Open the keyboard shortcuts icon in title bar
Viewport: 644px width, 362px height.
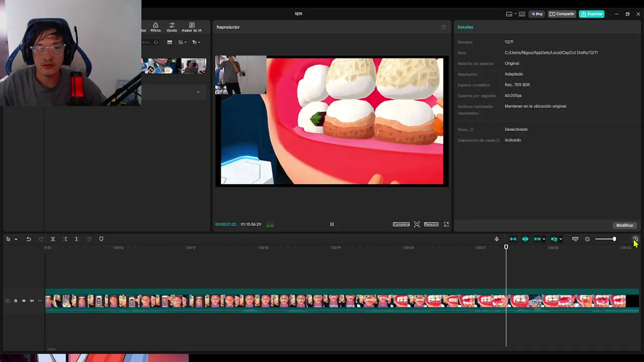click(x=522, y=14)
